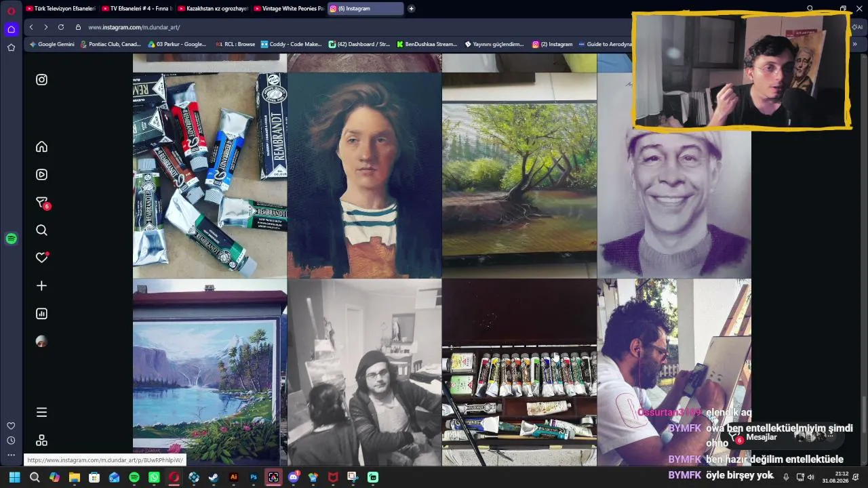
Task: Open Pontiac Club, Canad... bookmark
Action: pyautogui.click(x=111, y=44)
